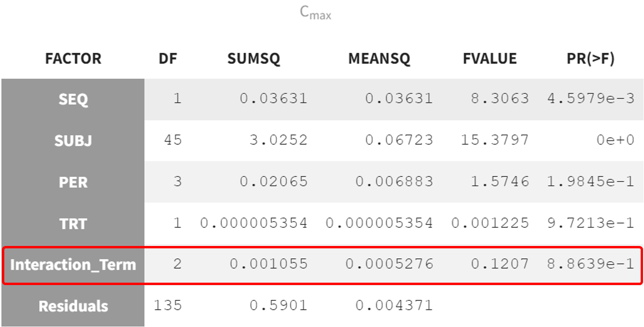Select the SUMSQ column header
This screenshot has width=644, height=327.
[253, 59]
